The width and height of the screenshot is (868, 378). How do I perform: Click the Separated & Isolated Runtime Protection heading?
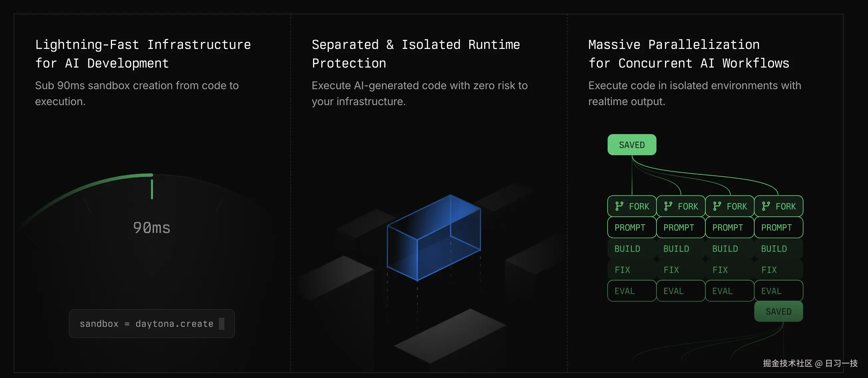(416, 54)
